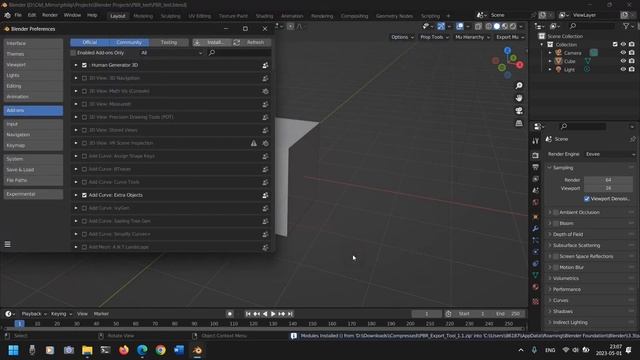Open the viewport Options dropdown
The width and height of the screenshot is (640, 360).
(402, 37)
